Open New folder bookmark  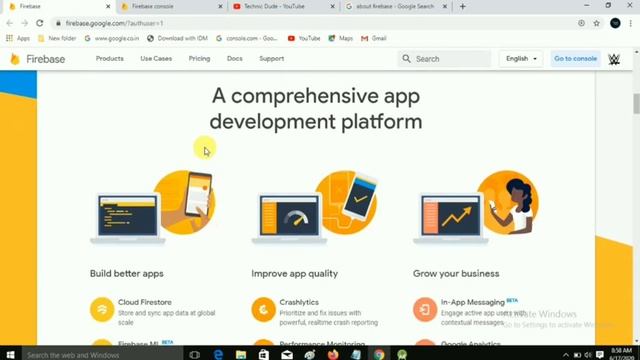[x=57, y=38]
